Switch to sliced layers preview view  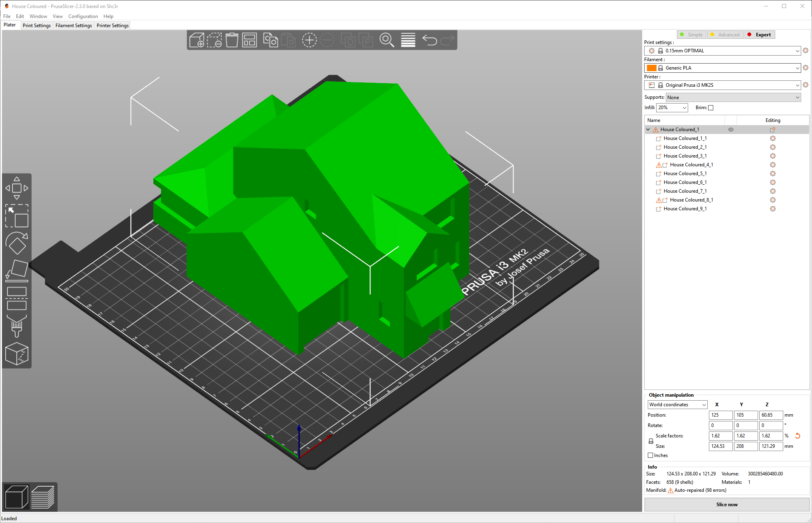(x=43, y=497)
